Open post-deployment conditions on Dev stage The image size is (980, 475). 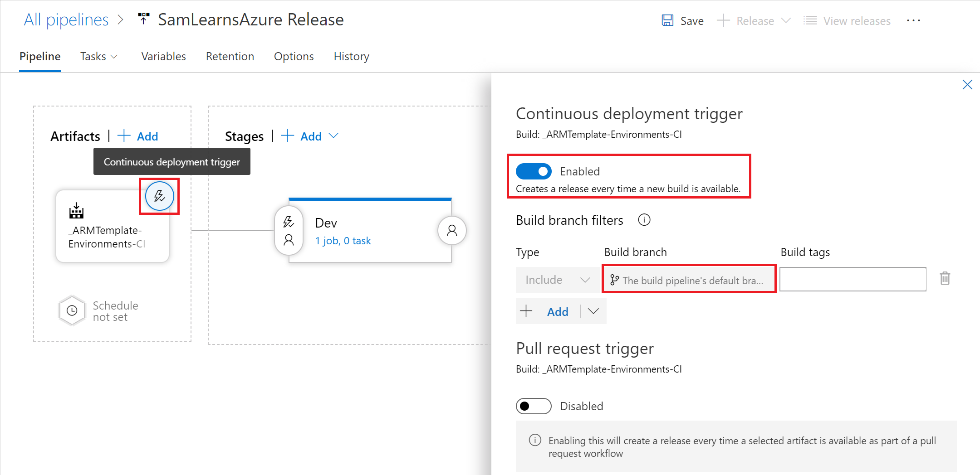[x=451, y=231]
